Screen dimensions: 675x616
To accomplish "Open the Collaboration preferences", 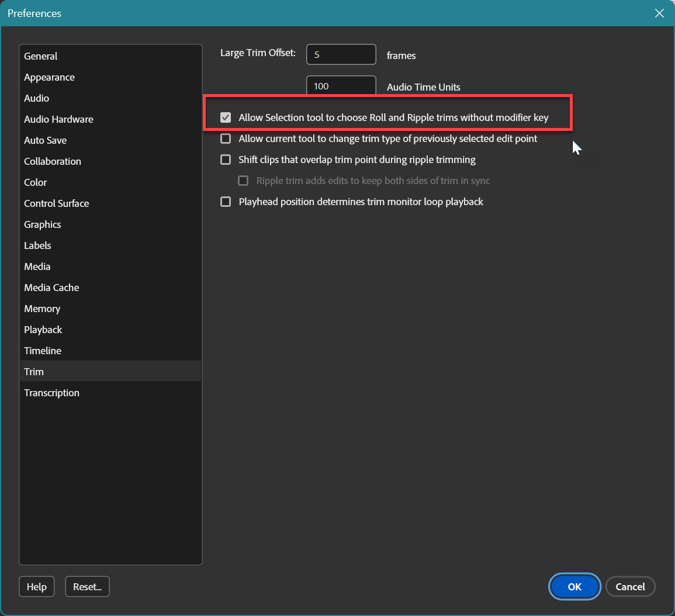I will [52, 161].
